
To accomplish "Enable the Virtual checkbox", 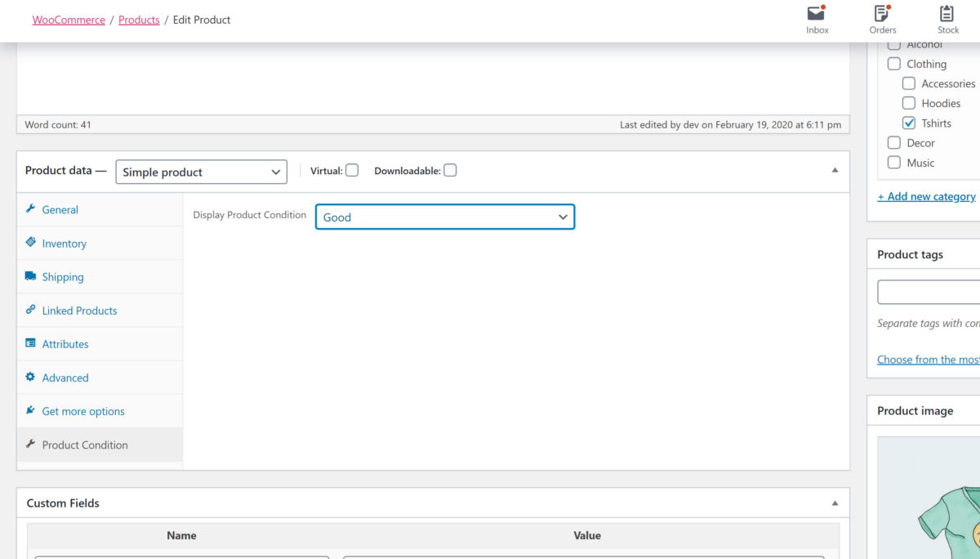I will (x=352, y=170).
